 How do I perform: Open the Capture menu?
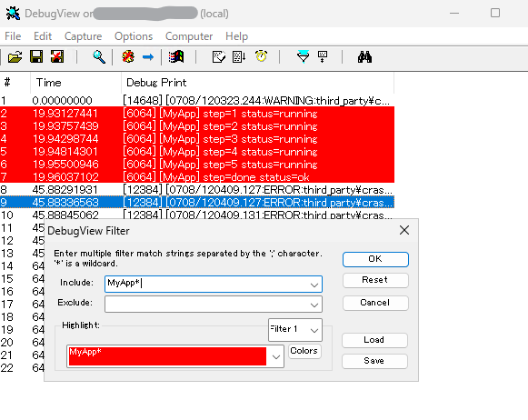click(84, 36)
